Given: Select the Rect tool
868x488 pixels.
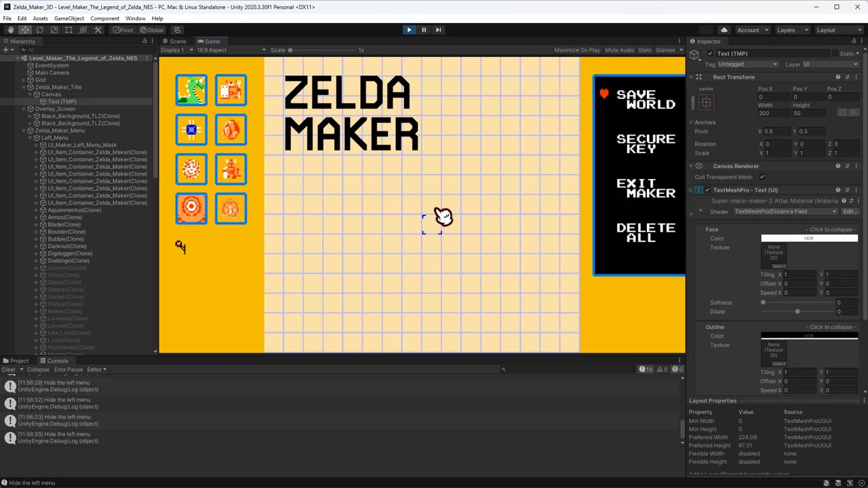Looking at the screenshot, I should (x=68, y=30).
